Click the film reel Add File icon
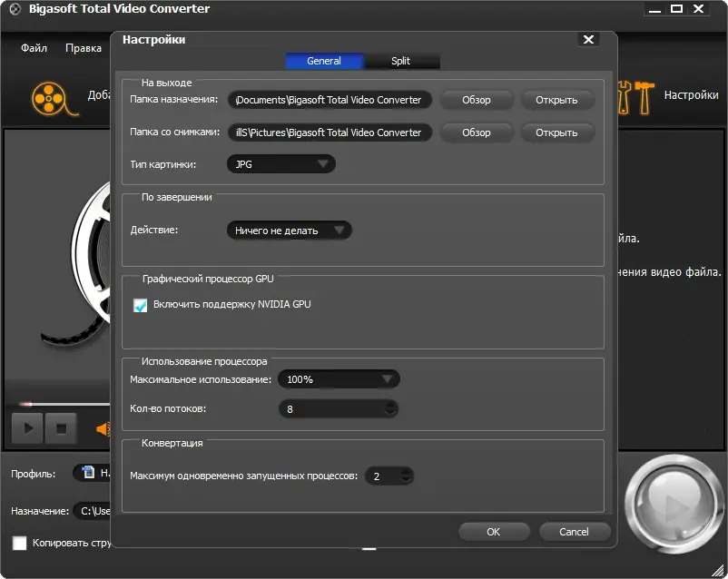The height and width of the screenshot is (579, 728). point(54,98)
